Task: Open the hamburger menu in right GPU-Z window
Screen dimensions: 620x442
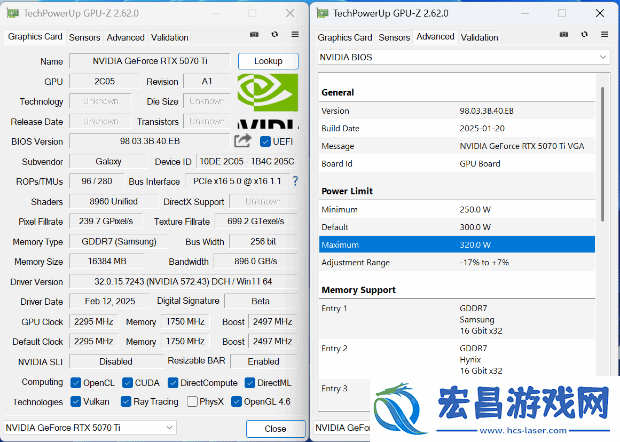Action: 605,34
